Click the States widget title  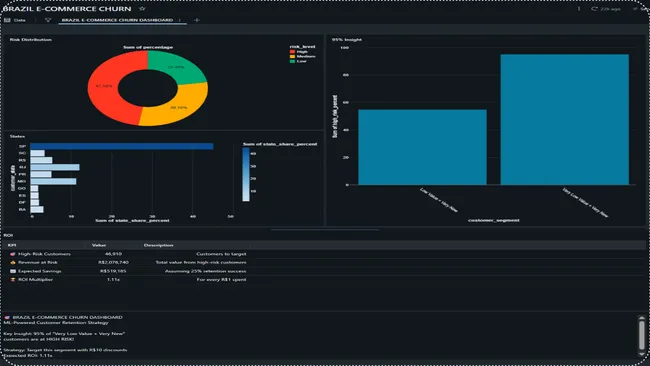click(x=17, y=136)
